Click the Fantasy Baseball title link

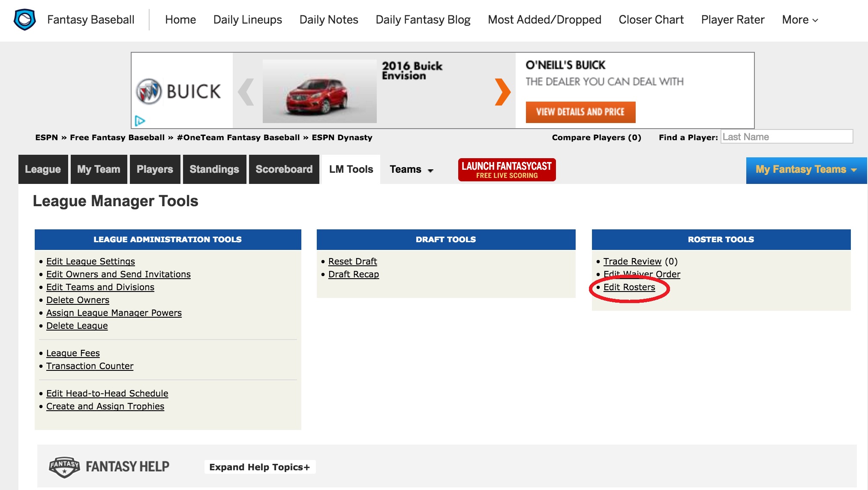pos(91,20)
